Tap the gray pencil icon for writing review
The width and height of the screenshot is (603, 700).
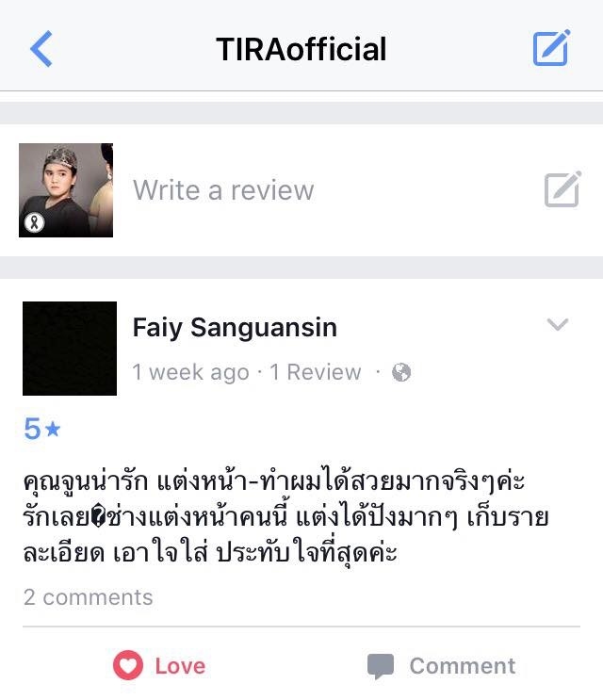[562, 188]
